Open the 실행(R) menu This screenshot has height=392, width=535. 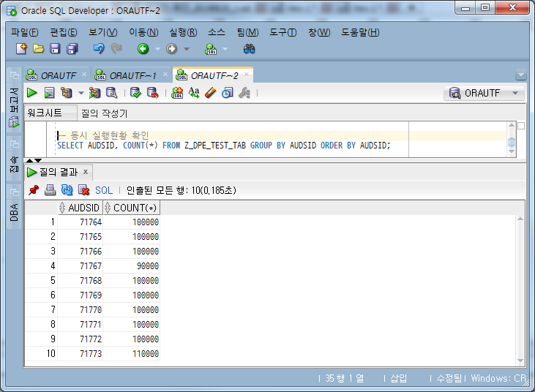[183, 32]
